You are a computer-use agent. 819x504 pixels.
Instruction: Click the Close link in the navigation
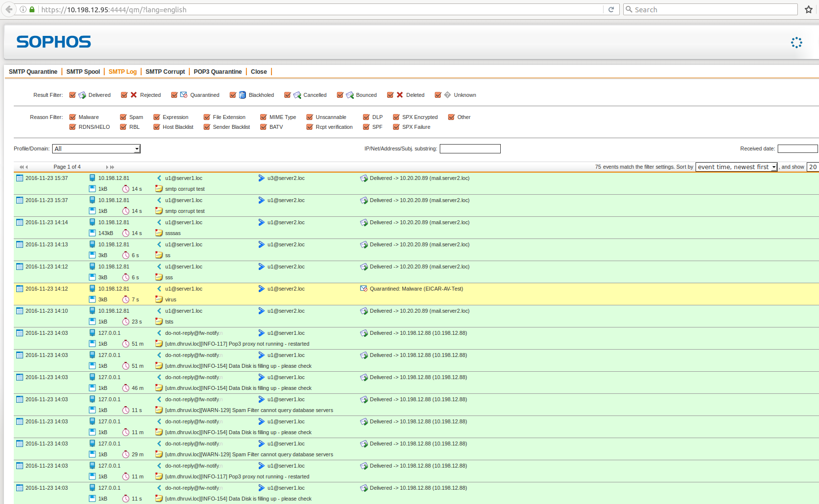point(259,72)
